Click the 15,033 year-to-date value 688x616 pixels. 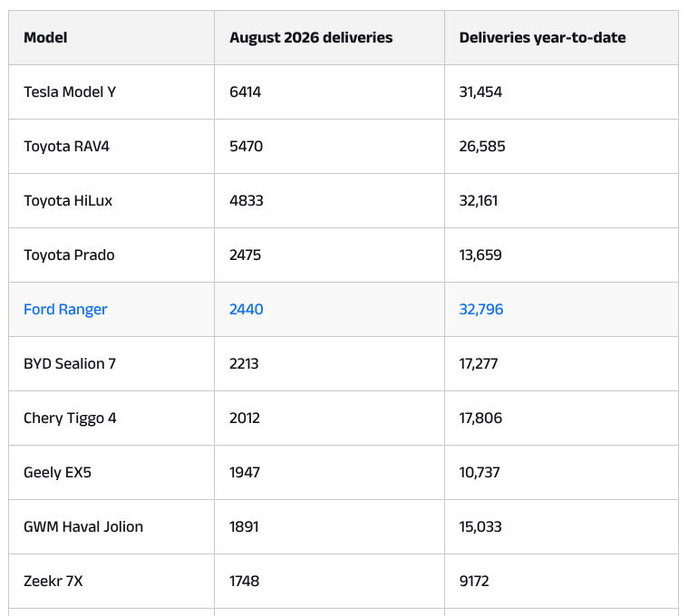(x=480, y=527)
